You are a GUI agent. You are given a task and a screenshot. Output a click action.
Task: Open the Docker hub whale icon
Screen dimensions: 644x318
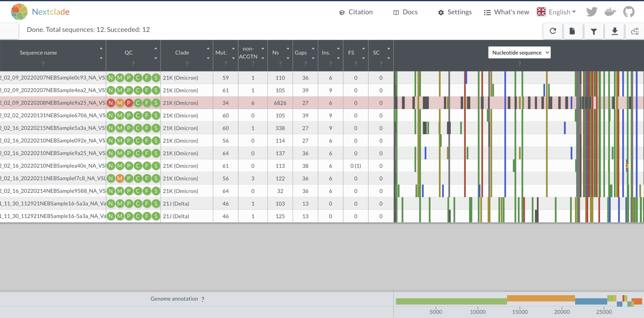pyautogui.click(x=610, y=12)
